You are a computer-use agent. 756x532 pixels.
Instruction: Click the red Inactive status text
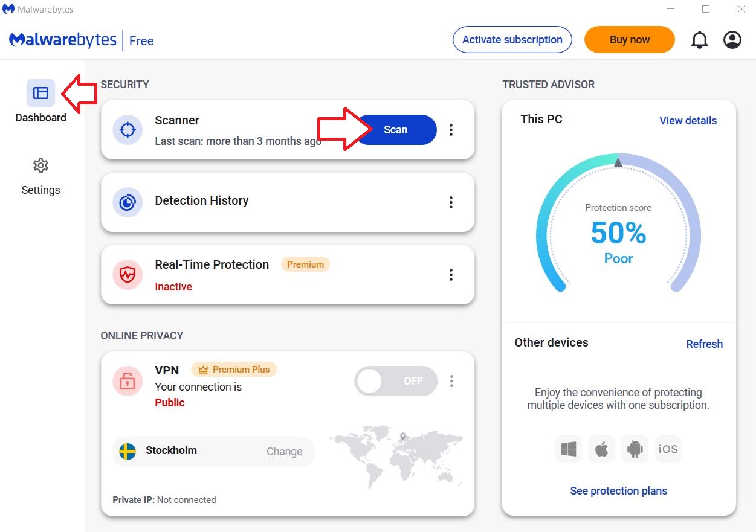point(173,287)
